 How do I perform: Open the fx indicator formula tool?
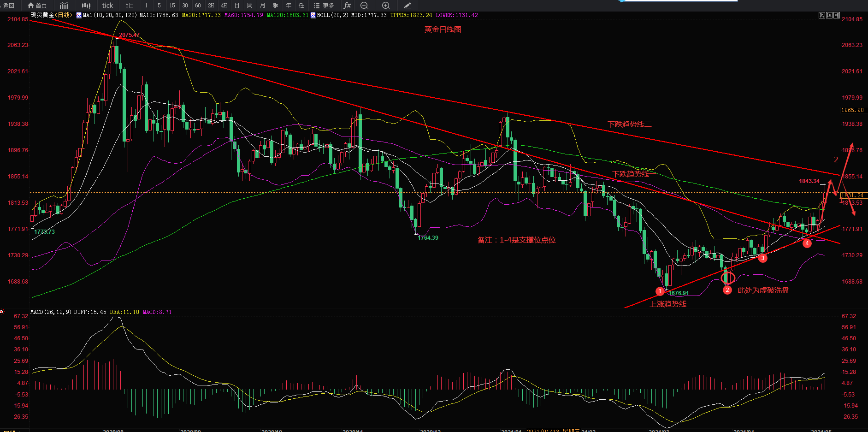click(x=347, y=6)
